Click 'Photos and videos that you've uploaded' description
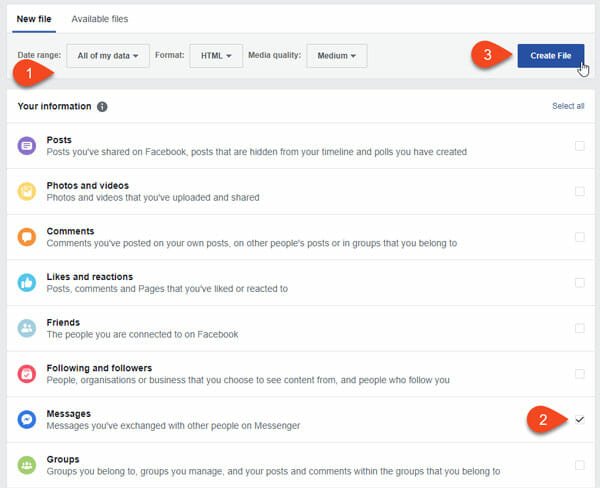Viewport: 600px width, 488px height. coord(153,197)
